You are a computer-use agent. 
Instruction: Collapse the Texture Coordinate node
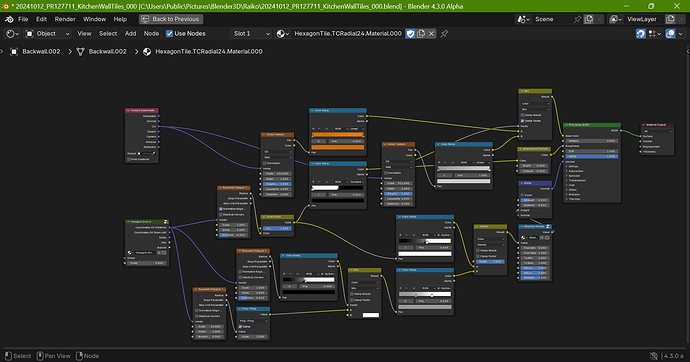point(128,110)
